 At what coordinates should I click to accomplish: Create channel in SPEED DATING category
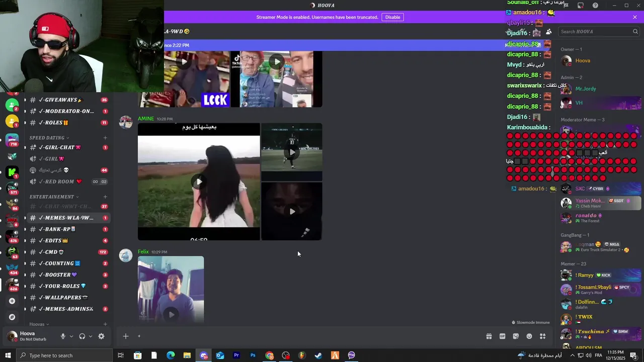coord(105,138)
